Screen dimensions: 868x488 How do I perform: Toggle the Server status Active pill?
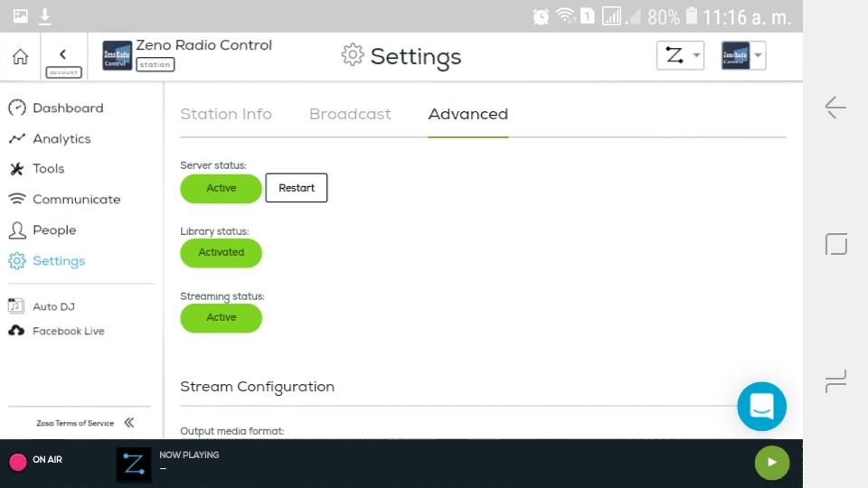click(x=221, y=188)
